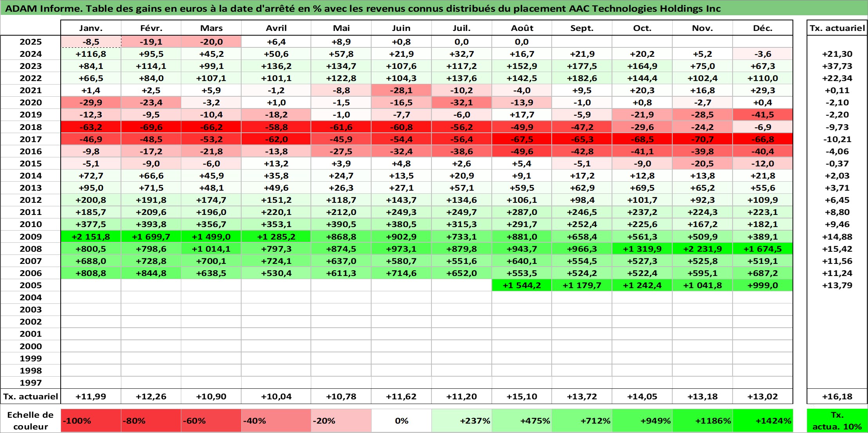Click the -100% red color scale swatch
This screenshot has width=868, height=433.
coord(91,421)
